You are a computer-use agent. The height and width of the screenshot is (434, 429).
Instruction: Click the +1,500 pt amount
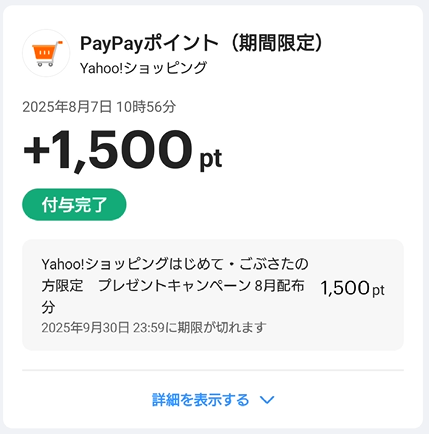coord(122,151)
